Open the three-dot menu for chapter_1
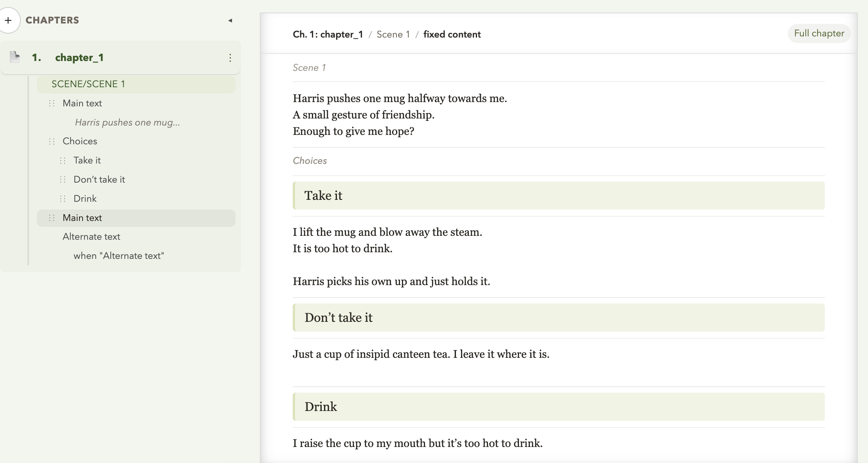868x463 pixels. [x=230, y=58]
